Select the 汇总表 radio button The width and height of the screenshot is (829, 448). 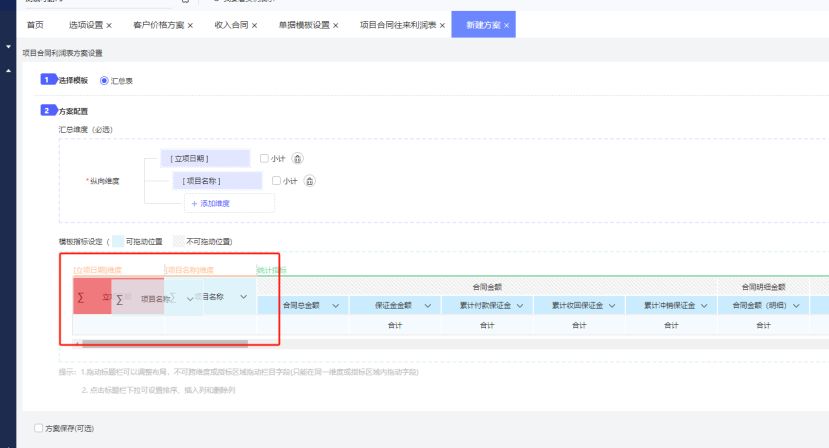[x=104, y=81]
